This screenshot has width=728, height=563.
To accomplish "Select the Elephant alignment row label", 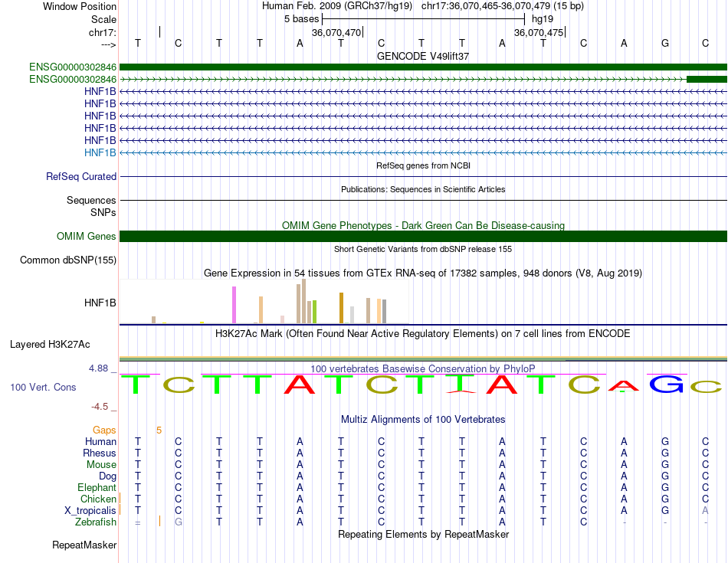I will (x=97, y=487).
